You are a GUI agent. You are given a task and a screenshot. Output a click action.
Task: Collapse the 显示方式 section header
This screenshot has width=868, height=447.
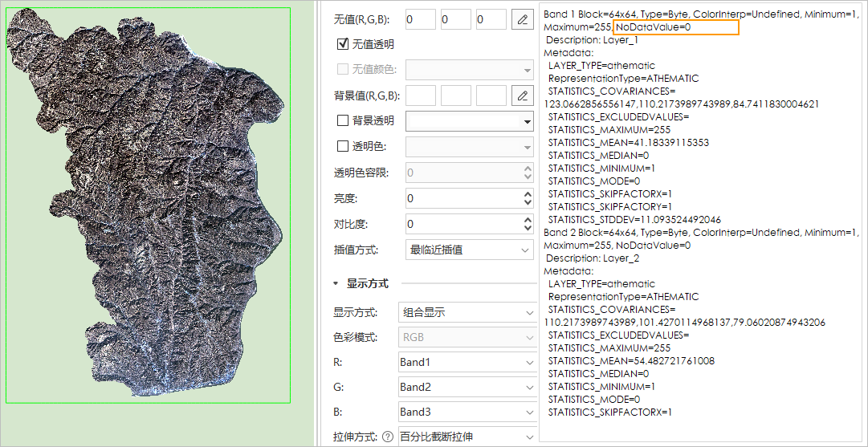pos(336,283)
